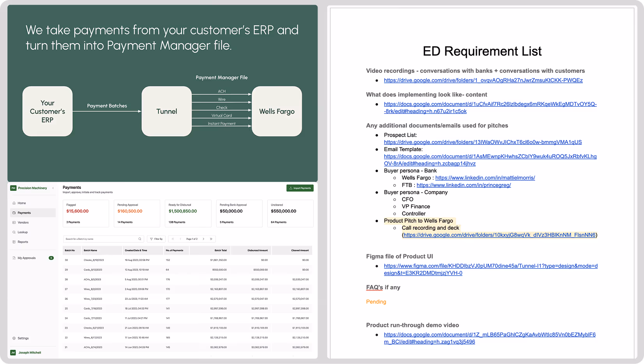Select the Home icon in the sidebar
This screenshot has height=364, width=644.
click(x=14, y=203)
